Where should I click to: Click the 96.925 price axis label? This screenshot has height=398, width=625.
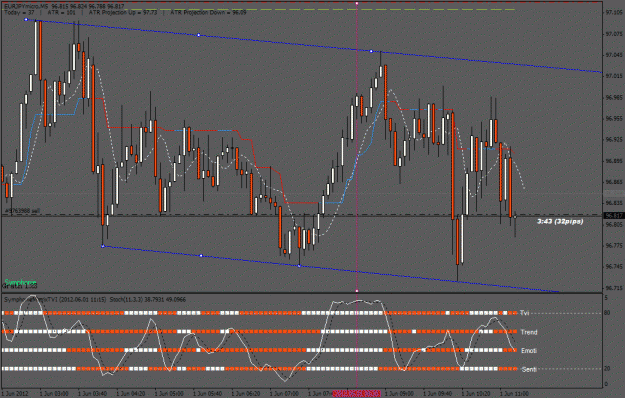tap(614, 139)
